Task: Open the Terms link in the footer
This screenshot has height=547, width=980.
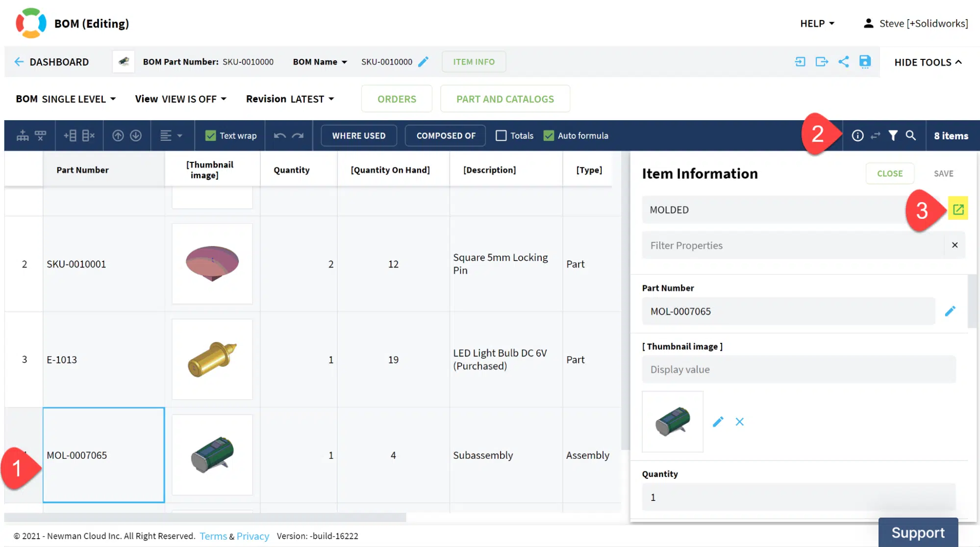Action: click(x=213, y=536)
